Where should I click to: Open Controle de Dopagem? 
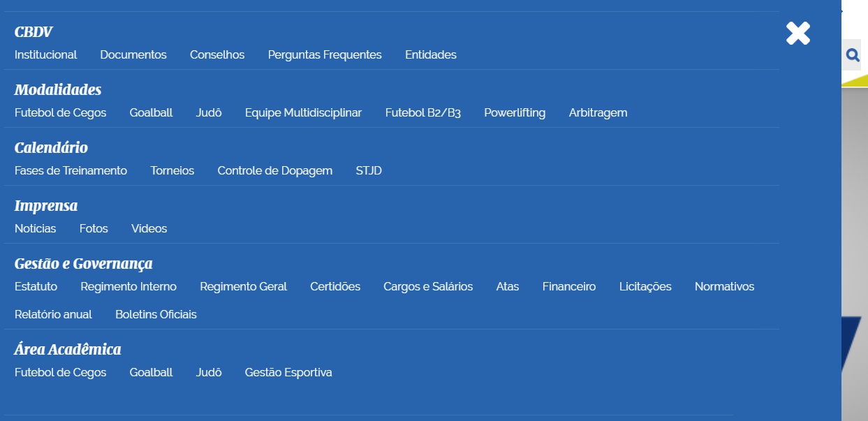coord(275,170)
